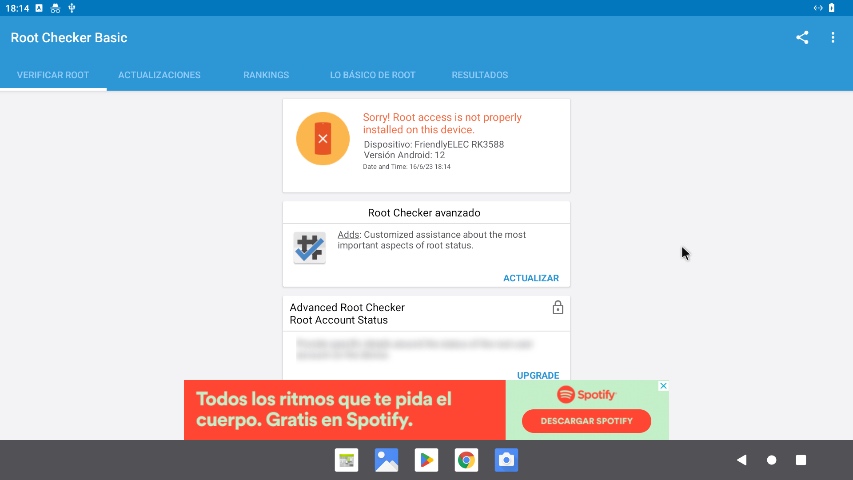Go to Lo Básico de Root tab
The image size is (853, 480).
(373, 75)
